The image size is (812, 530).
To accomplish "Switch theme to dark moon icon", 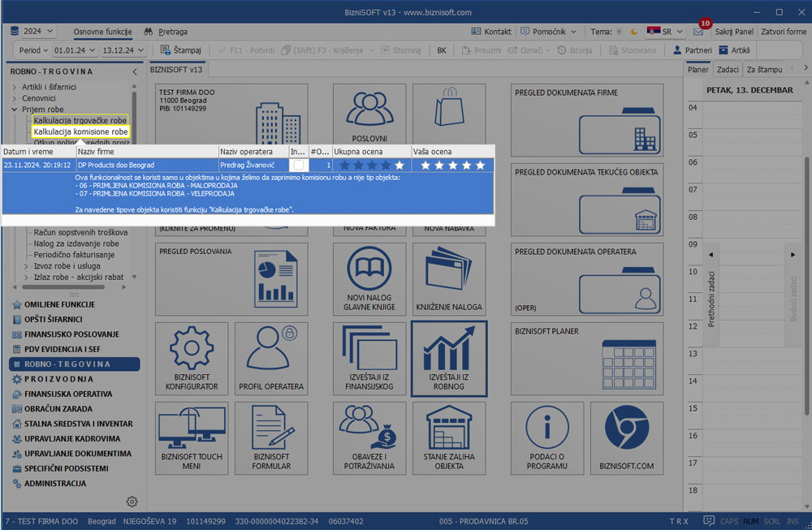I will (x=632, y=32).
